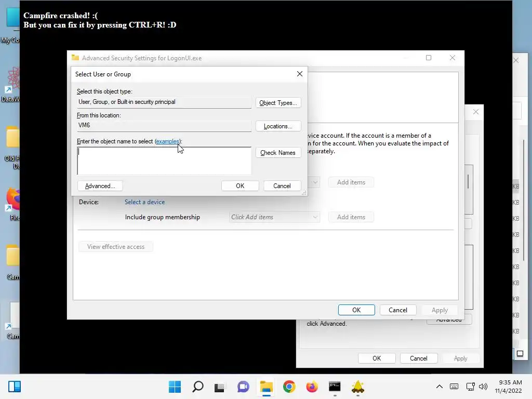
Task: Cancel the Select User or Group dialog
Action: pos(282,186)
